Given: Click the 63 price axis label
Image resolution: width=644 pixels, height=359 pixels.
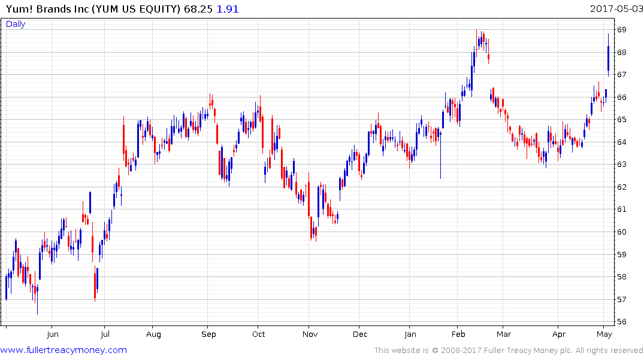Looking at the screenshot, I should pos(621,165).
